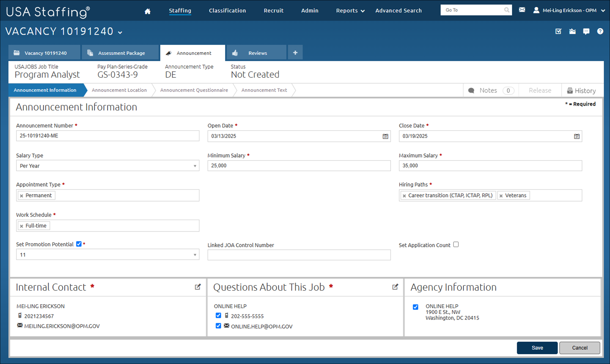Remove the Permanent appointment type tag
610x364 pixels.
pyautogui.click(x=21, y=196)
